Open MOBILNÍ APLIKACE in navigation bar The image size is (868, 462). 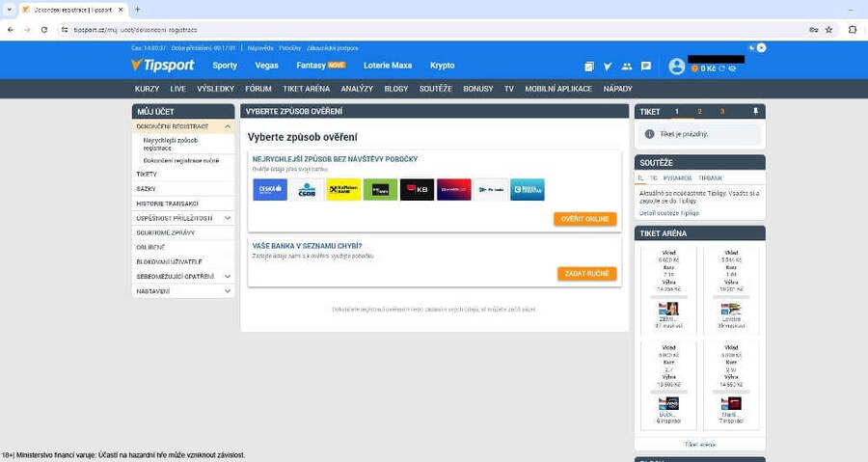pyautogui.click(x=558, y=89)
